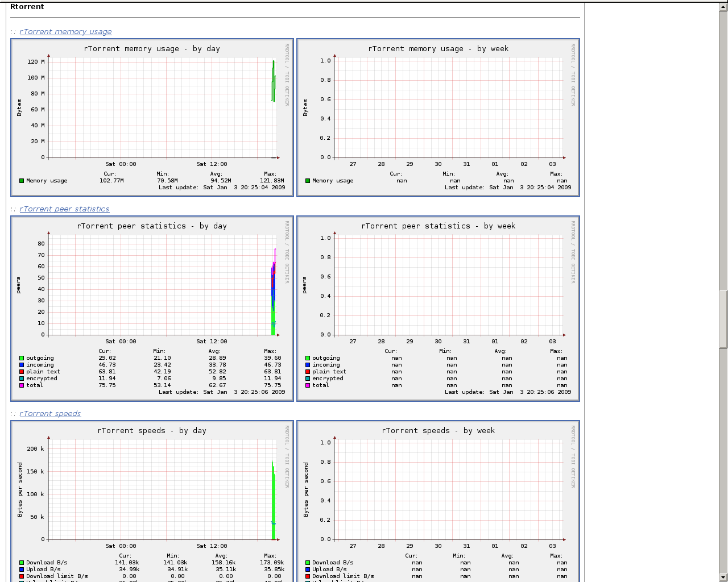Image resolution: width=728 pixels, height=582 pixels.
Task: Click the scrollbar up arrow
Action: pos(723,7)
